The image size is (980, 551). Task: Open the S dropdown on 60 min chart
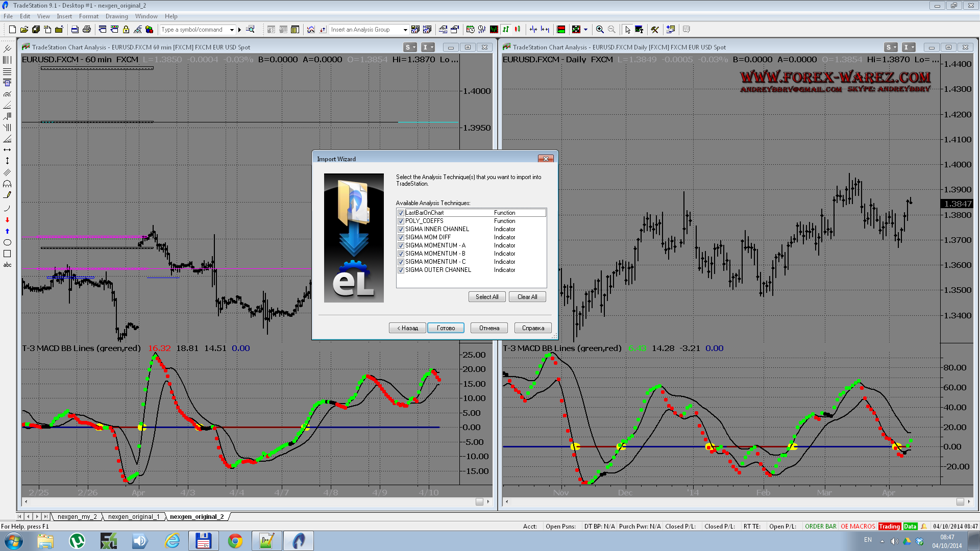click(410, 47)
